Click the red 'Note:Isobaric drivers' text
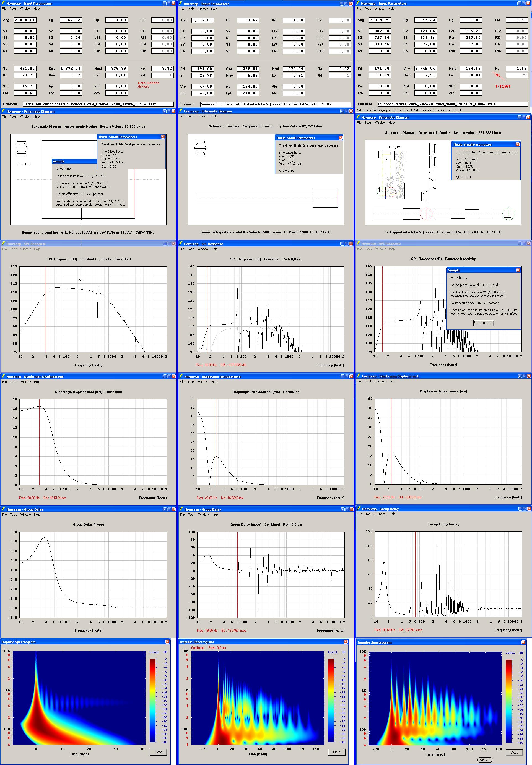This screenshot has width=532, height=765. (149, 85)
